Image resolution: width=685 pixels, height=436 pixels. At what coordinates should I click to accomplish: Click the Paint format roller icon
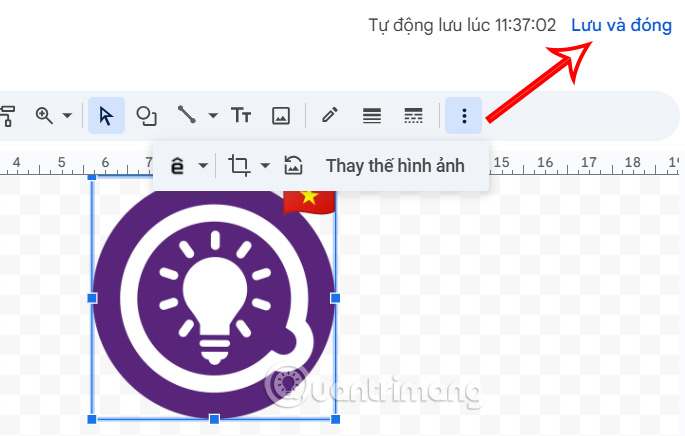[x=7, y=116]
